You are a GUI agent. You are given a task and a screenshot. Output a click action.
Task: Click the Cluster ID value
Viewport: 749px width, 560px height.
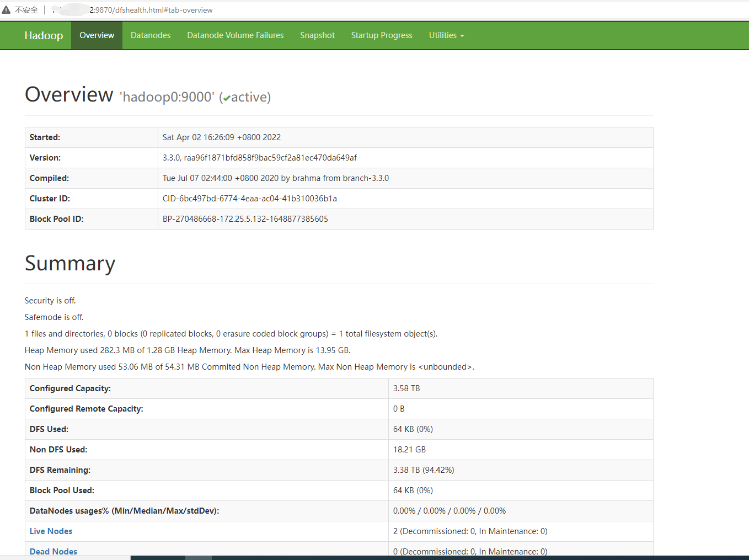click(250, 199)
